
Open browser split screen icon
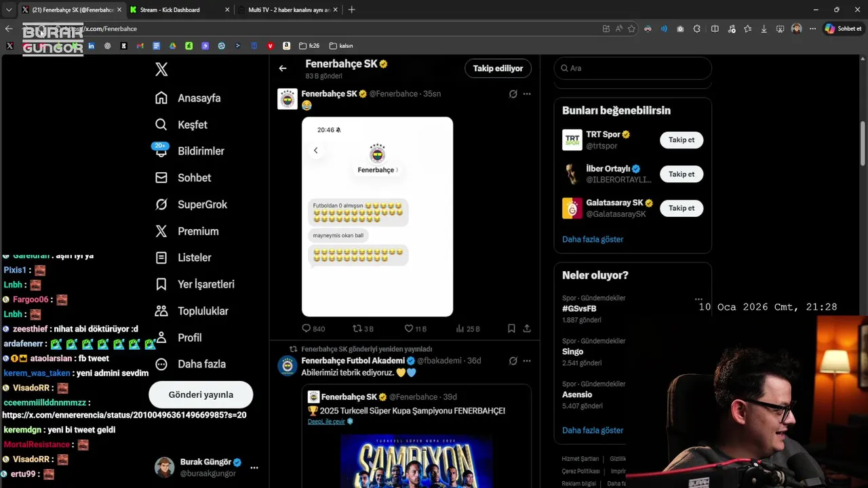[715, 28]
